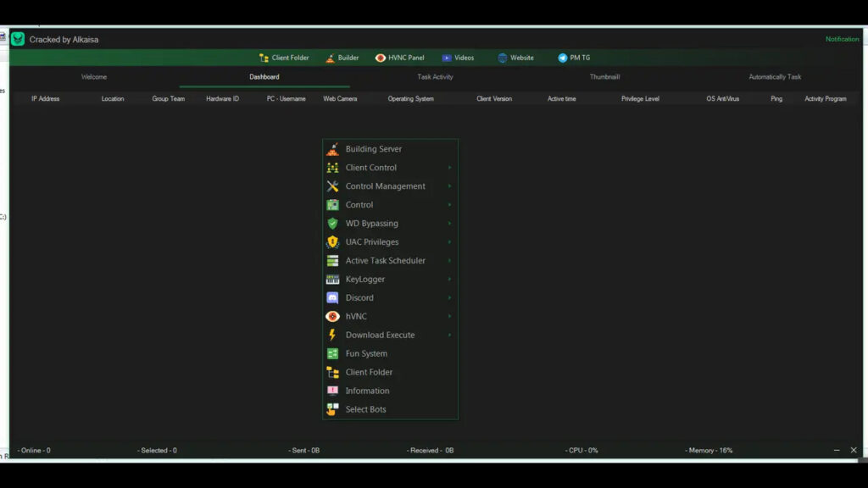Expand the Control submenu entry
The image size is (868, 488).
[x=390, y=205]
